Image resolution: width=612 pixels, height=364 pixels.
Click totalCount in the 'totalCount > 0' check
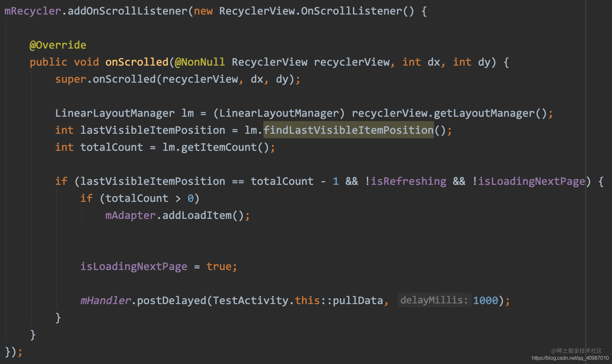click(x=137, y=198)
